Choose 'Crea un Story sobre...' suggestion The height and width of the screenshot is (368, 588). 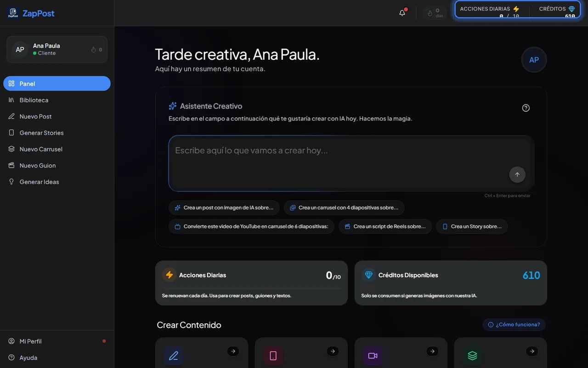point(472,226)
